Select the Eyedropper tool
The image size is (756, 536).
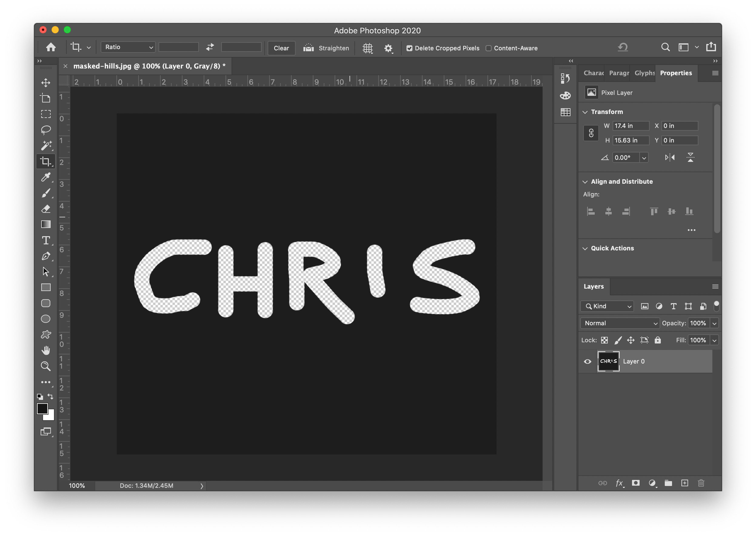coord(46,177)
